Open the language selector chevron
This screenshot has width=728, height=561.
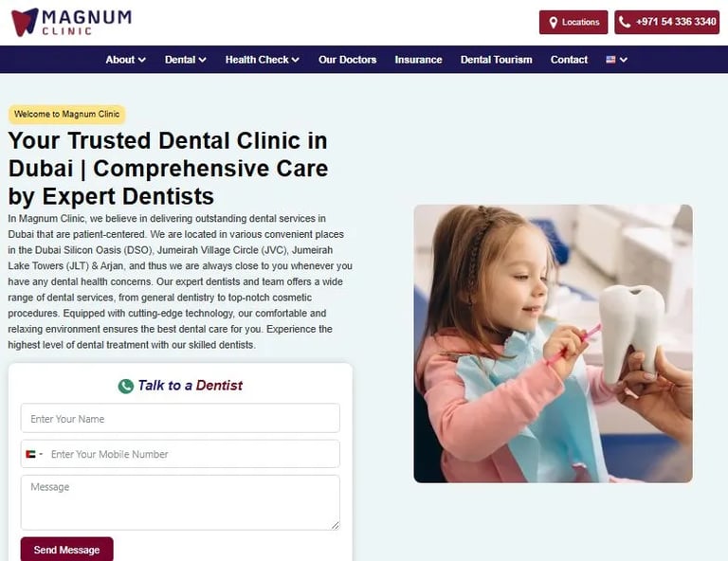tap(624, 60)
